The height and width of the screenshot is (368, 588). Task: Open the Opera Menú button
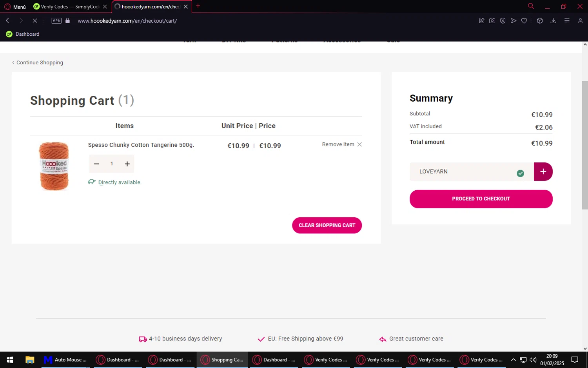pos(15,7)
